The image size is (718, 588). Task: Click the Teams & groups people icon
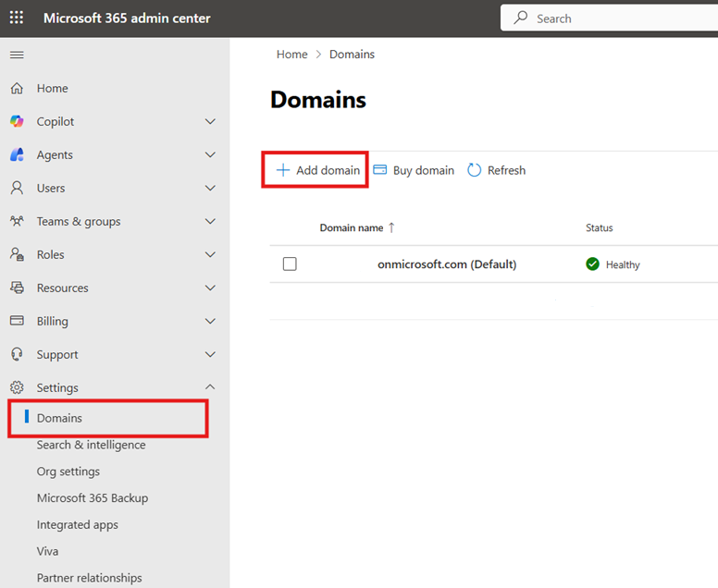click(x=17, y=222)
